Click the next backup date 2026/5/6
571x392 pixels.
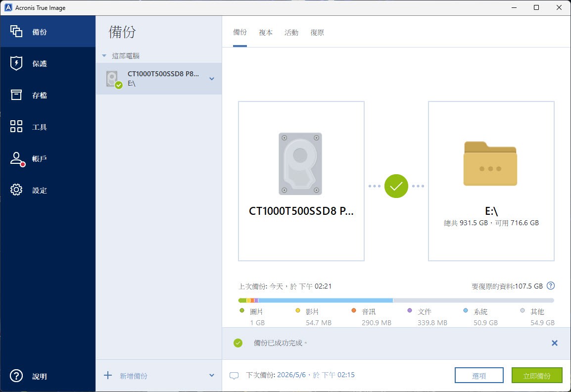pos(291,375)
